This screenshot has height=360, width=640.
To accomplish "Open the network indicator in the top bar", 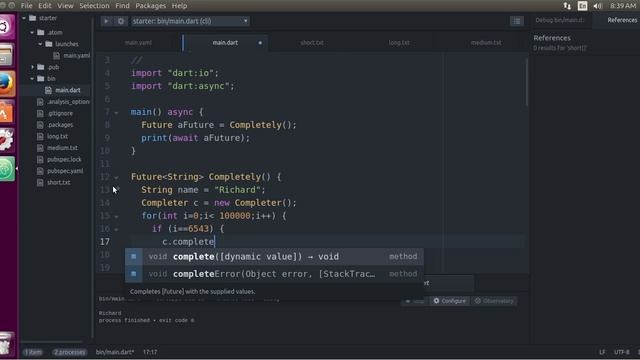I will tap(567, 6).
